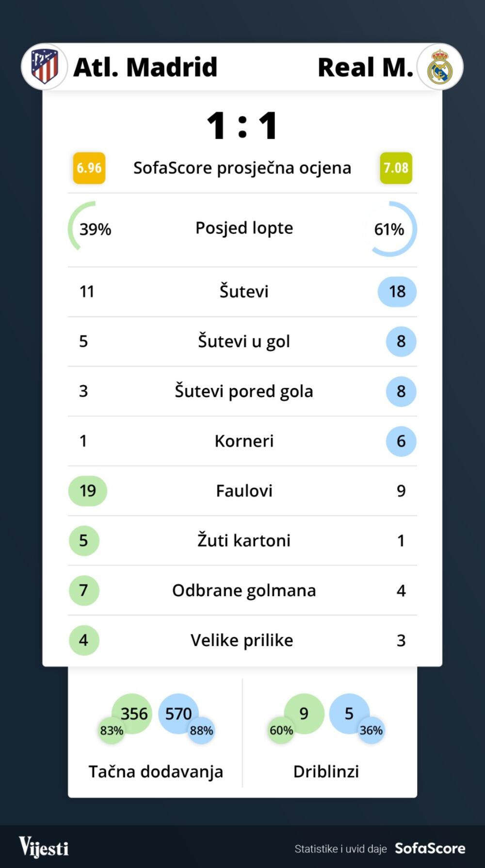
Task: Click the Real Madrid club crest
Action: coord(440,67)
